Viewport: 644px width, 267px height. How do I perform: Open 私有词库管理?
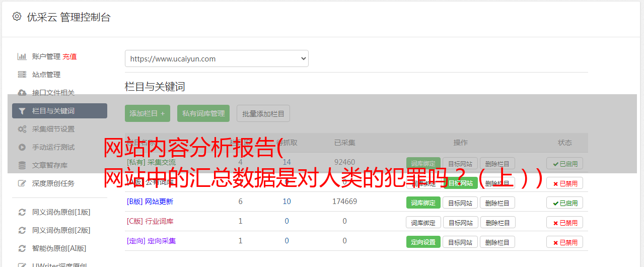(x=203, y=113)
